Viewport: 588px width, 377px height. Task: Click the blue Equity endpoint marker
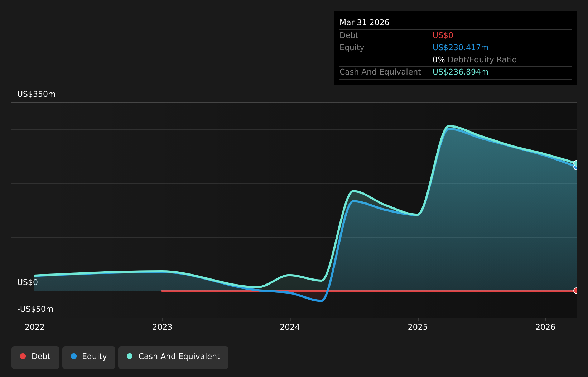(x=576, y=167)
